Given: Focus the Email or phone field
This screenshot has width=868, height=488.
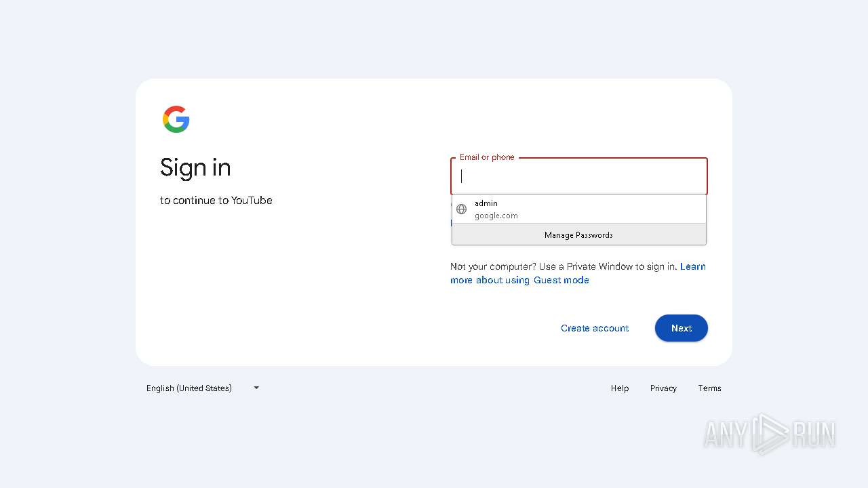Looking at the screenshot, I should point(579,176).
